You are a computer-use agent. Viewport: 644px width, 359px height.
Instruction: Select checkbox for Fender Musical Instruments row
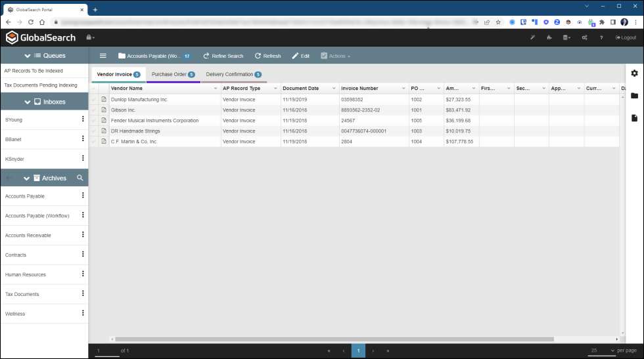click(x=93, y=120)
